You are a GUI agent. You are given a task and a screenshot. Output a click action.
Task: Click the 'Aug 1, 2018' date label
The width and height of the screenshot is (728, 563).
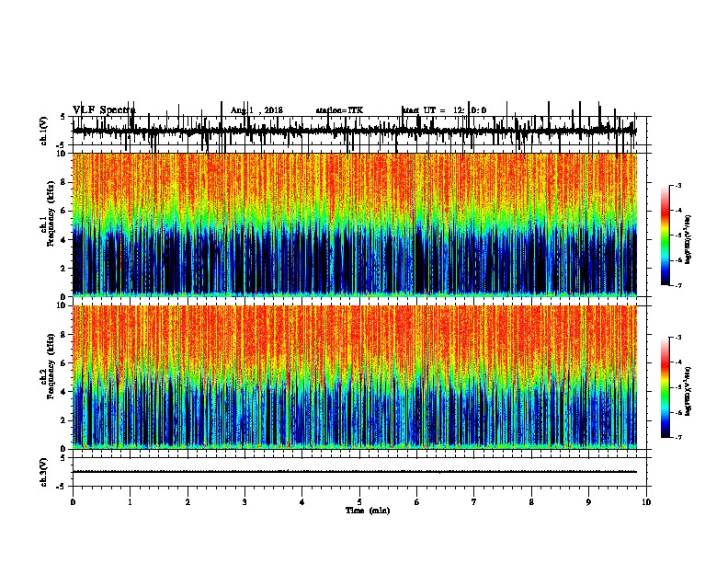pos(256,110)
